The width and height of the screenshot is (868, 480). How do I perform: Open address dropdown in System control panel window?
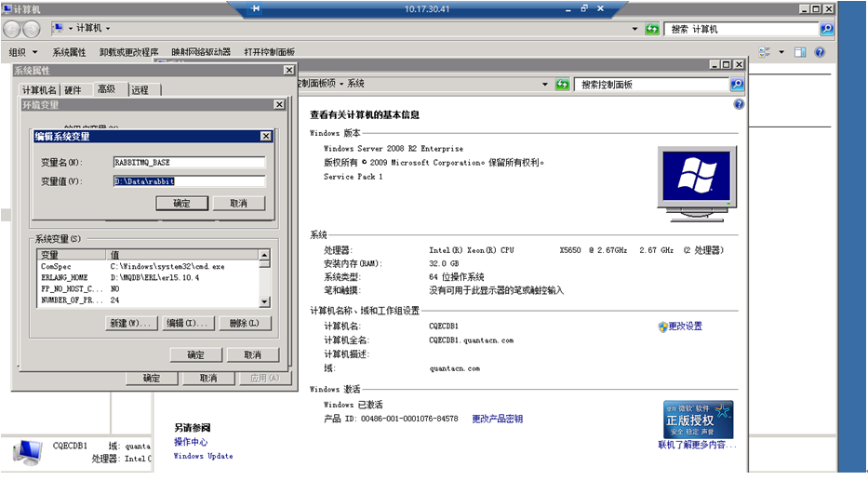(545, 84)
